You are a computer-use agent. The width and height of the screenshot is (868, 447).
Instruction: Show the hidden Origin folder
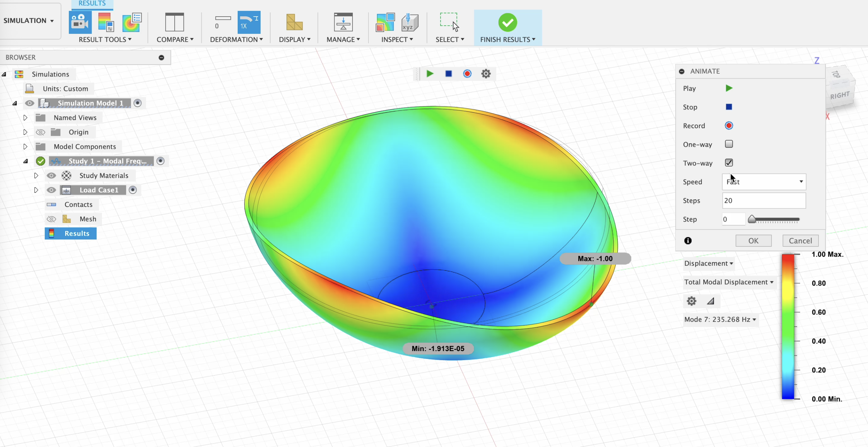tap(40, 132)
